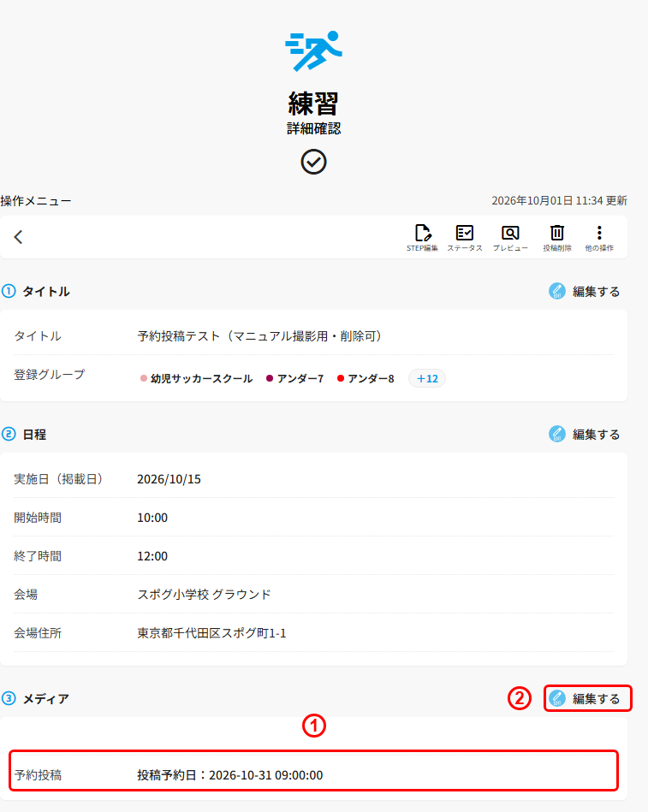Expand the +12 additional groups badge
The height and width of the screenshot is (812, 648).
click(x=427, y=378)
